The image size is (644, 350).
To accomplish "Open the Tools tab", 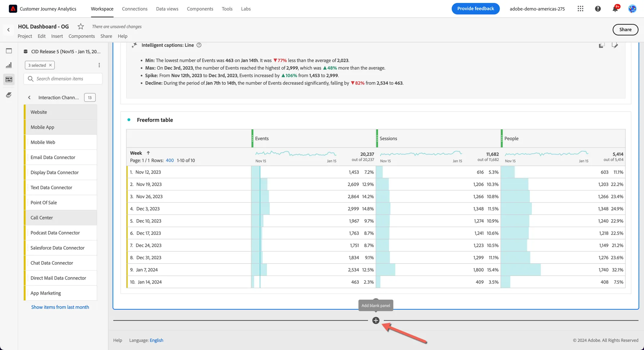I will pyautogui.click(x=227, y=9).
